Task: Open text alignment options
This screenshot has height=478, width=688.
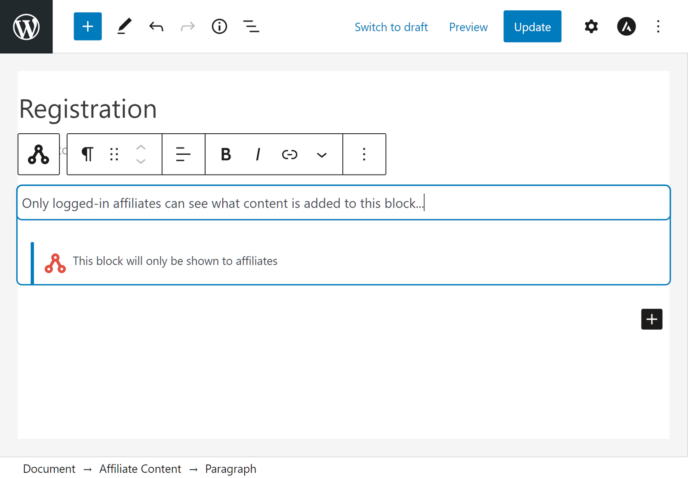Action: [183, 154]
